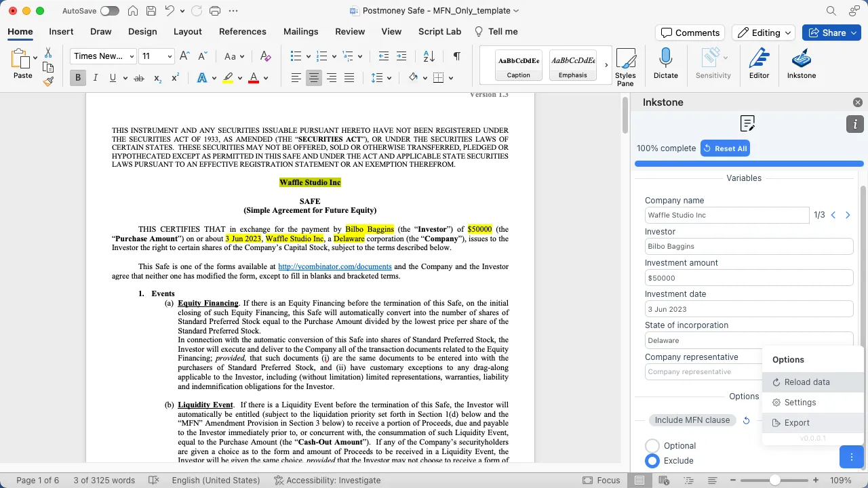
Task: Switch to the References tab
Action: (243, 31)
